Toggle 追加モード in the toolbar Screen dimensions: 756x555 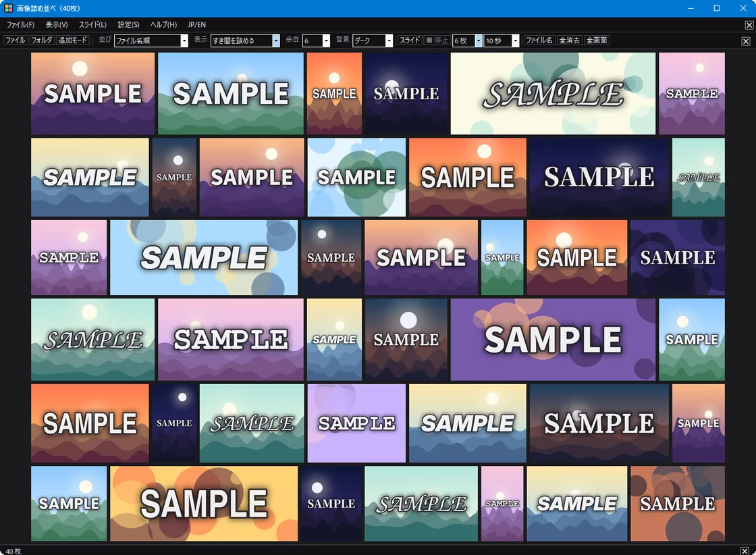tap(73, 41)
